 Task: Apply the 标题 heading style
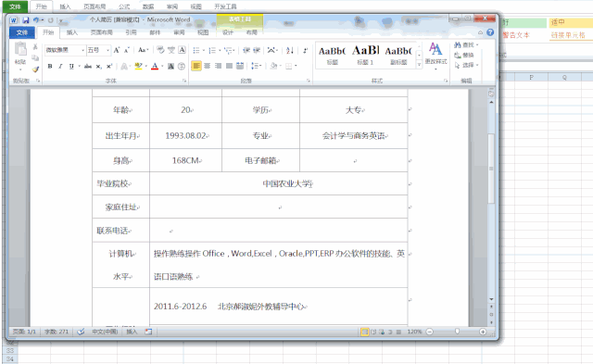click(x=332, y=56)
